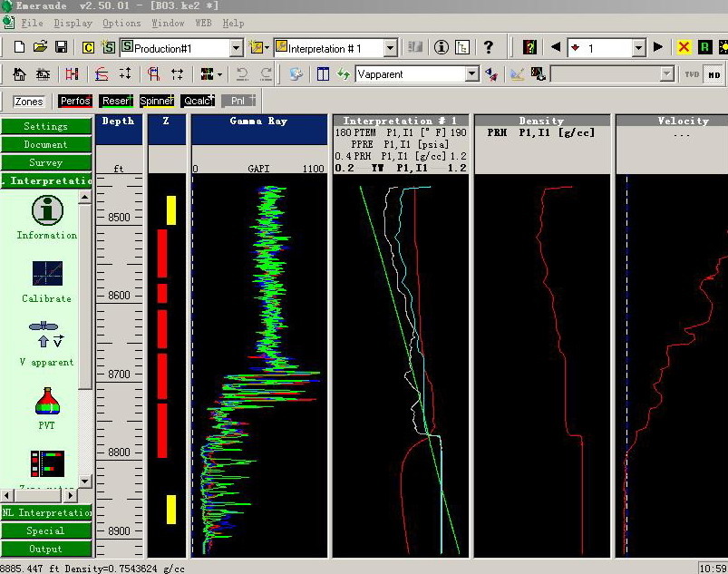Open the Vapparent combo box
The image size is (728, 574).
[471, 74]
